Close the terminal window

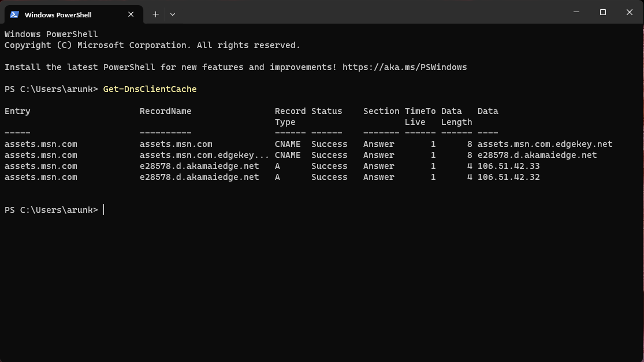point(629,12)
